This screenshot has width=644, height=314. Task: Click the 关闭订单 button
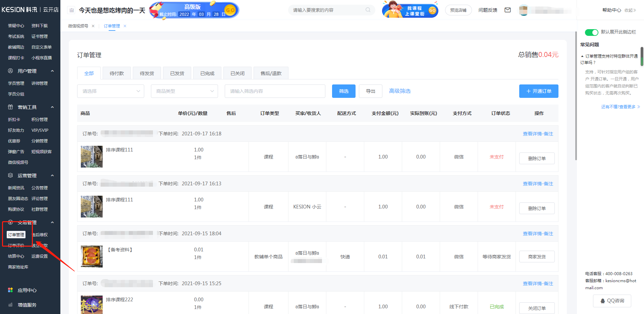tap(537, 308)
